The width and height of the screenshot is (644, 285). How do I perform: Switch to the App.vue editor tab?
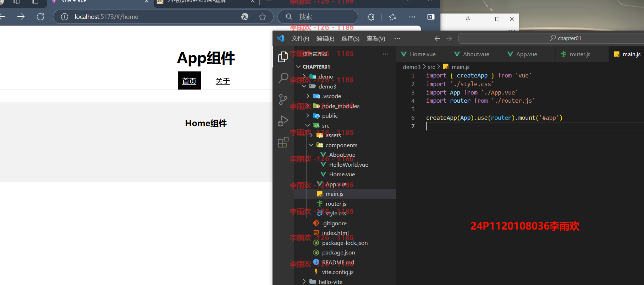pyautogui.click(x=529, y=54)
